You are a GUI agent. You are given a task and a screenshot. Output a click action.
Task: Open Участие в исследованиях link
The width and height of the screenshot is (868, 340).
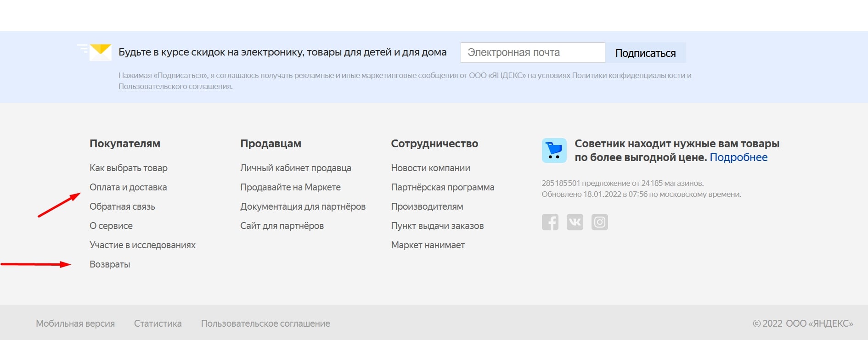(x=142, y=245)
